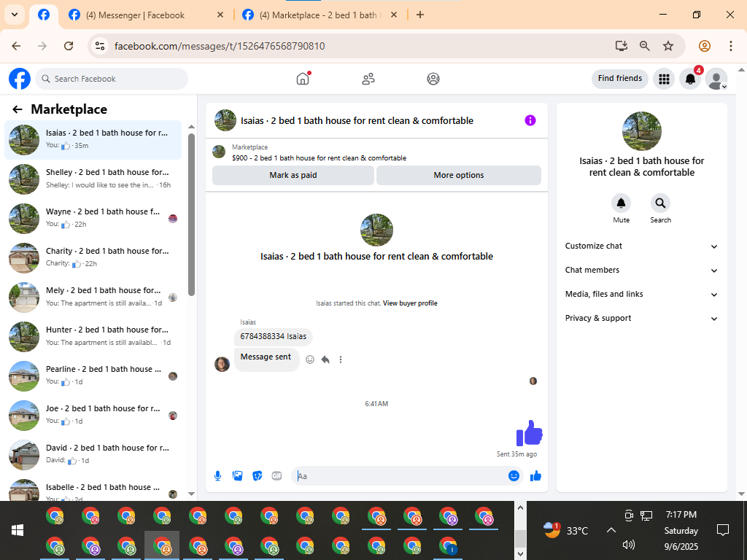
Task: Choose a GIF icon
Action: (276, 475)
